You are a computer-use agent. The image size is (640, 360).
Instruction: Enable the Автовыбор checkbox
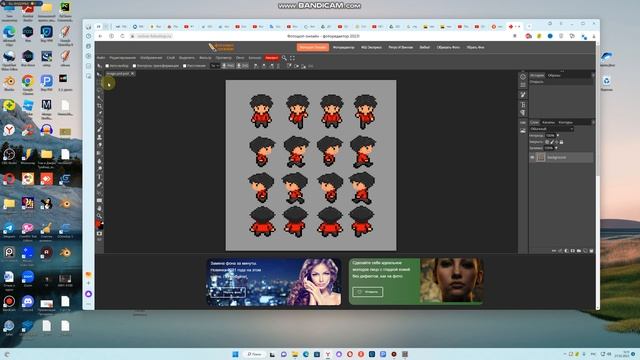(x=107, y=66)
